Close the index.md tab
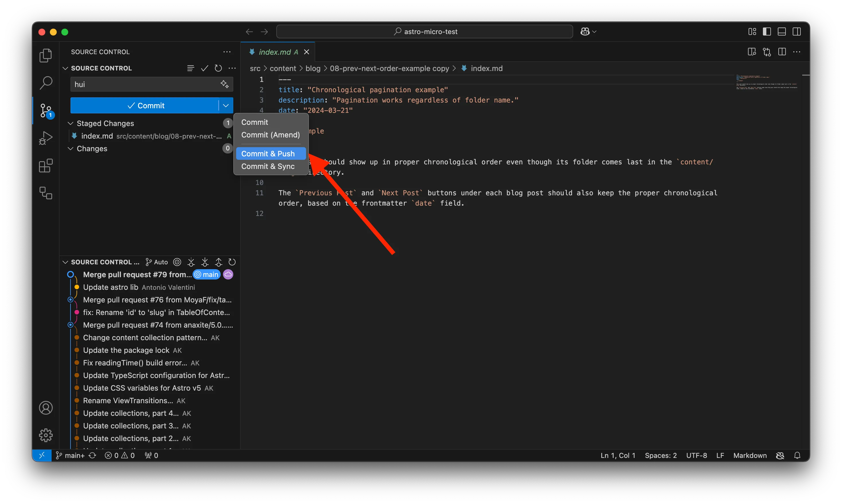Image resolution: width=842 pixels, height=504 pixels. point(306,52)
